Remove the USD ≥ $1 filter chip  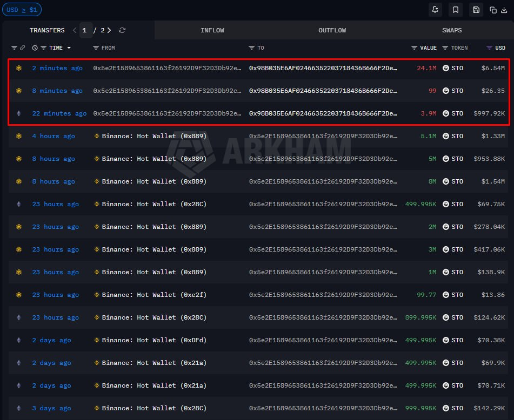(22, 10)
